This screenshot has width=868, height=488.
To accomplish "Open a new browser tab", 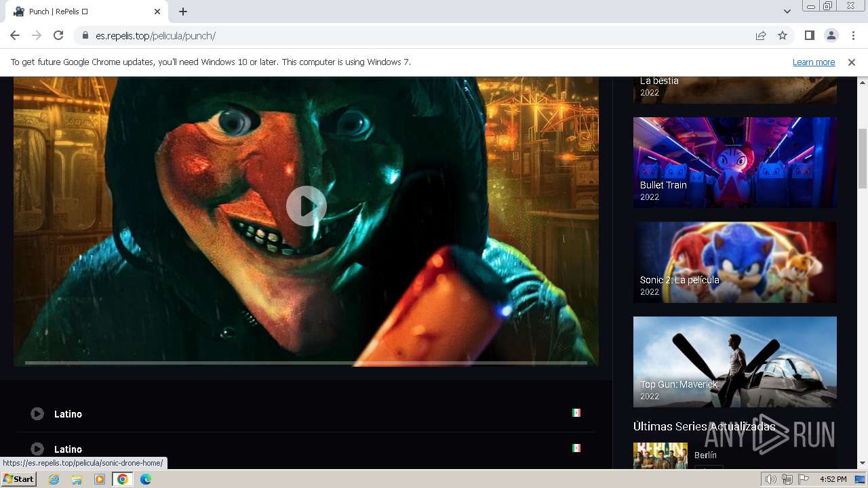I will point(183,12).
